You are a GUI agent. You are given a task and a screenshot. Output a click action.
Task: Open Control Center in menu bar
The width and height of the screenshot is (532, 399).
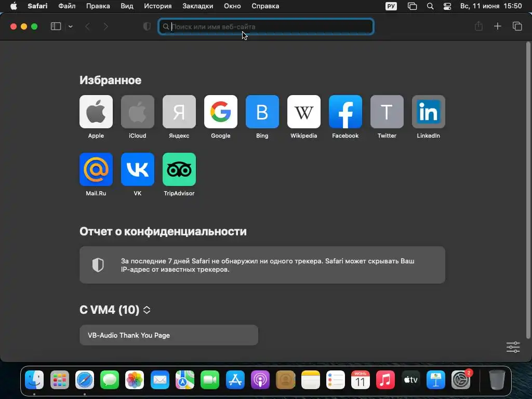[447, 6]
